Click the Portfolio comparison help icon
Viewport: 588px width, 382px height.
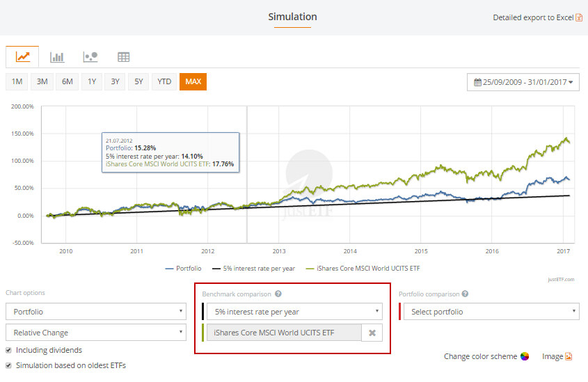(465, 294)
